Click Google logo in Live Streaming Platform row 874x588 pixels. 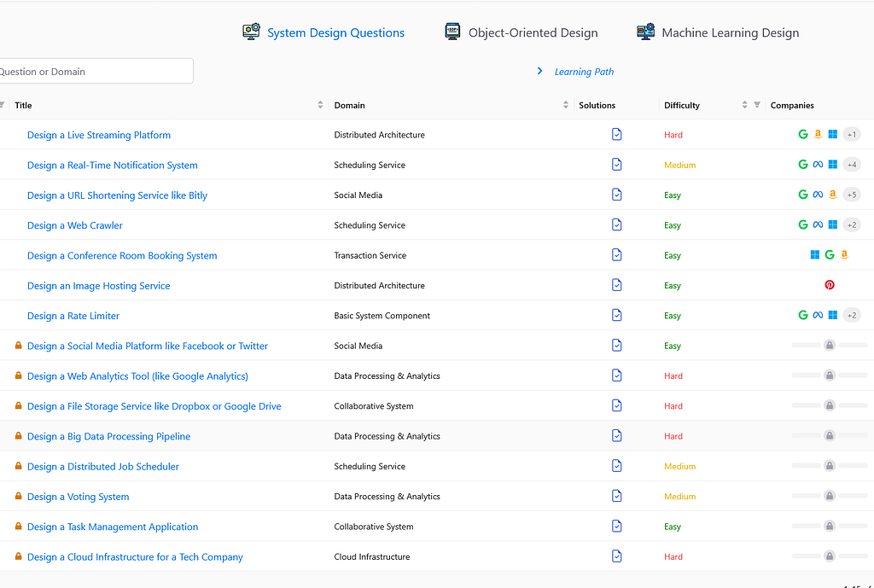coord(803,135)
